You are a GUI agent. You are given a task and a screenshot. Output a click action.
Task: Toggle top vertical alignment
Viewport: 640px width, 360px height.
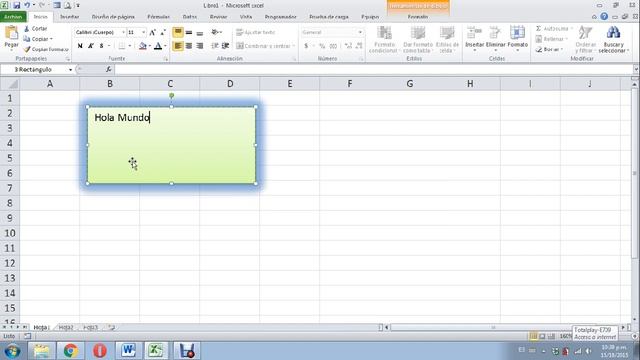coord(178,32)
